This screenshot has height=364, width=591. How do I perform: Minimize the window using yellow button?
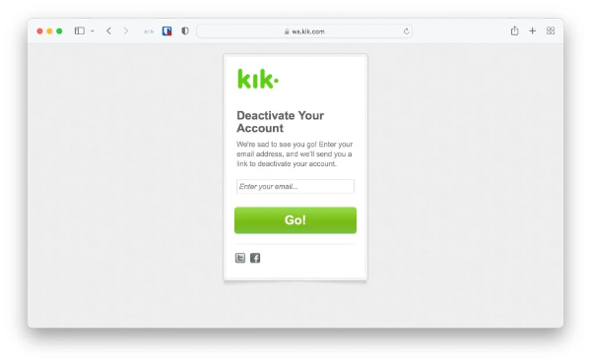[x=49, y=31]
